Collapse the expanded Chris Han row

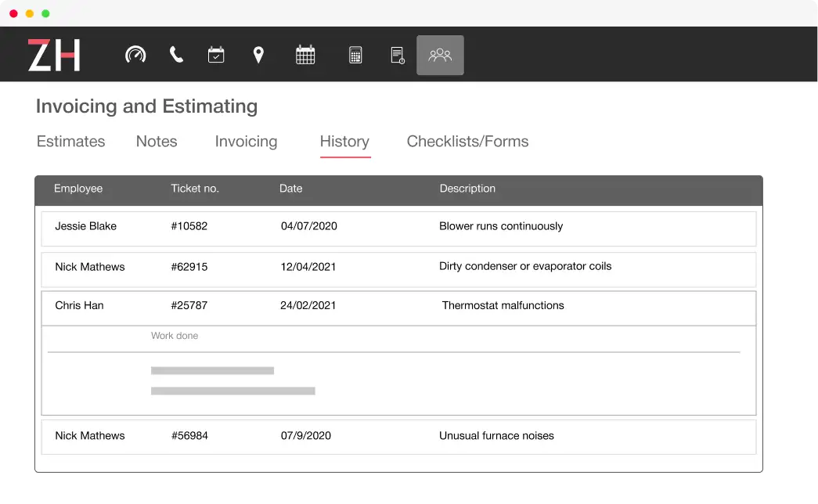pos(398,308)
